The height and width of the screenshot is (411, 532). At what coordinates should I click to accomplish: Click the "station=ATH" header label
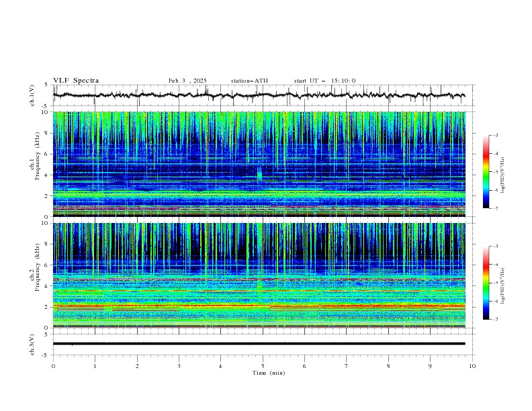(x=249, y=81)
